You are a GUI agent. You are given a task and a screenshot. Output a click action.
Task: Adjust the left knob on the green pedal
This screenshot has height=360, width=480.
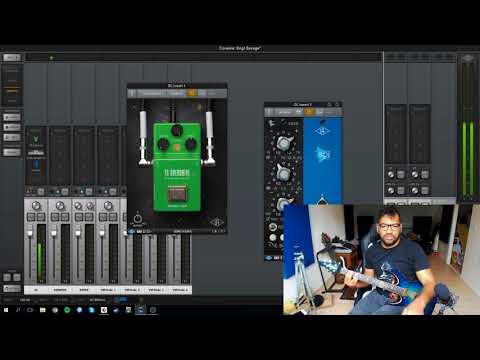pos(163,144)
